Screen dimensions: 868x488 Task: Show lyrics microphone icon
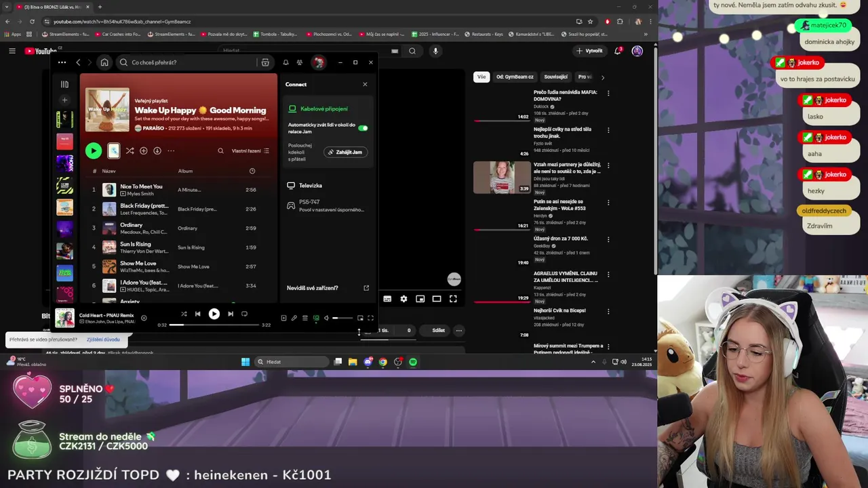click(x=294, y=318)
